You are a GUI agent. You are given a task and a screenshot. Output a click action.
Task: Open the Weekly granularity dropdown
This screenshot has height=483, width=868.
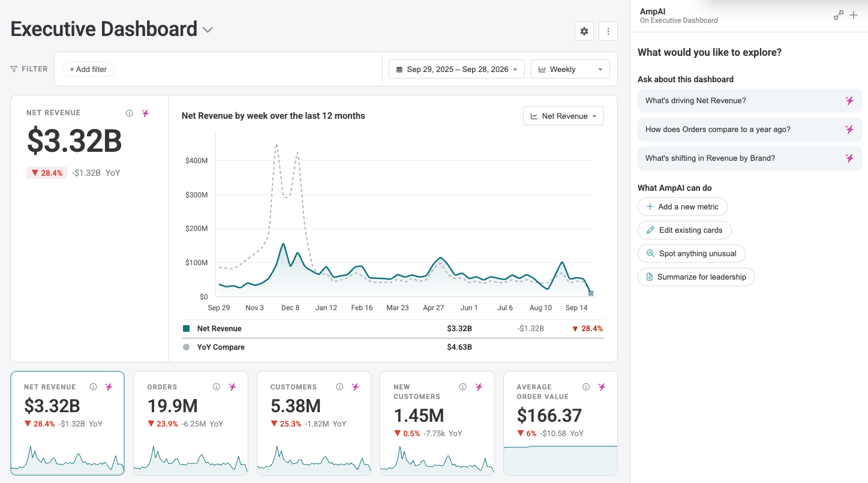coord(570,69)
